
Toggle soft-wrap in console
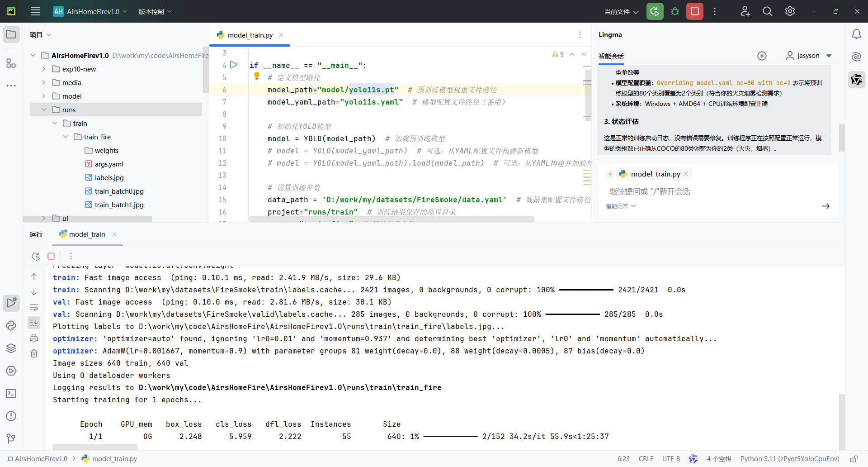(34, 308)
